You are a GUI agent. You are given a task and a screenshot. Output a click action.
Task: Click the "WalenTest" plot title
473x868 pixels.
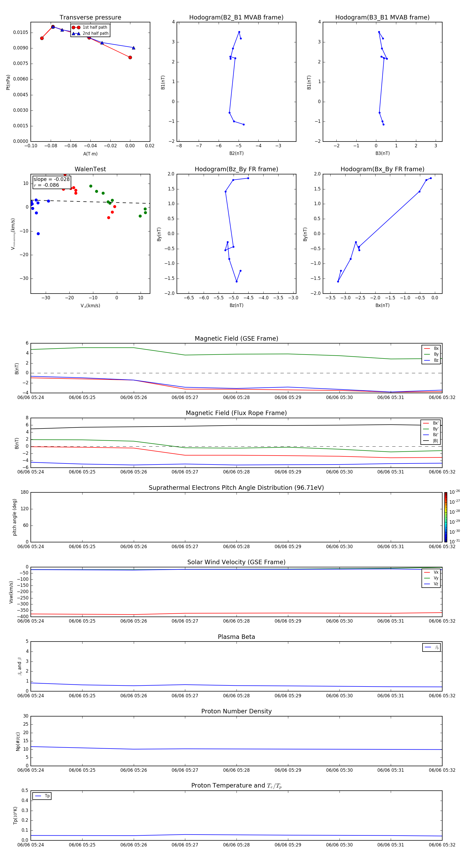(x=90, y=169)
